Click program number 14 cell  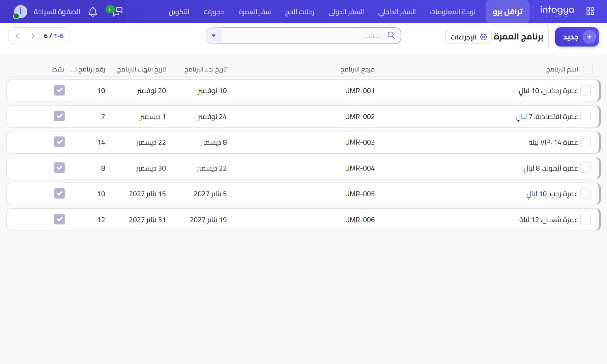coord(101,142)
